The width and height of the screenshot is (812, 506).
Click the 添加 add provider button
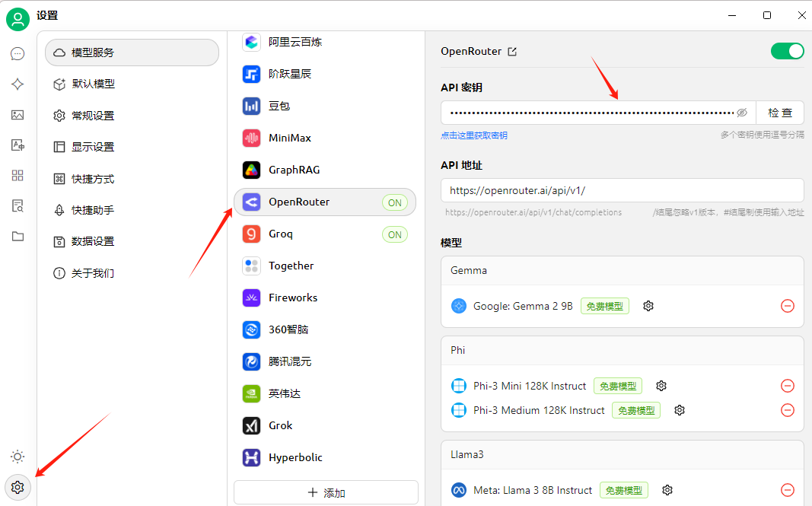326,492
